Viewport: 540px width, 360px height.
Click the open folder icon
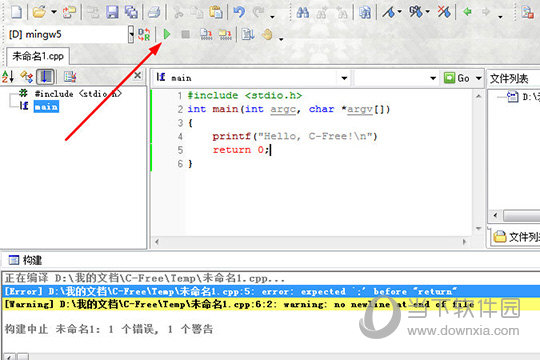pyautogui.click(x=39, y=12)
